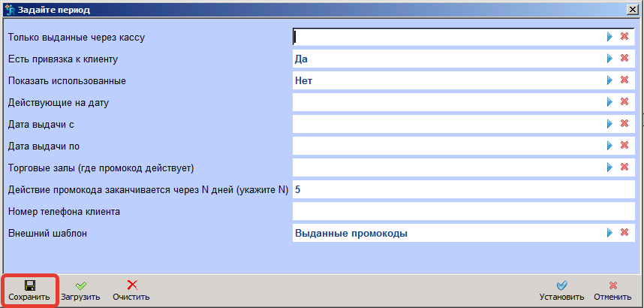Clear 'Действующие на дату' with red X icon
644x308 pixels.
point(624,102)
